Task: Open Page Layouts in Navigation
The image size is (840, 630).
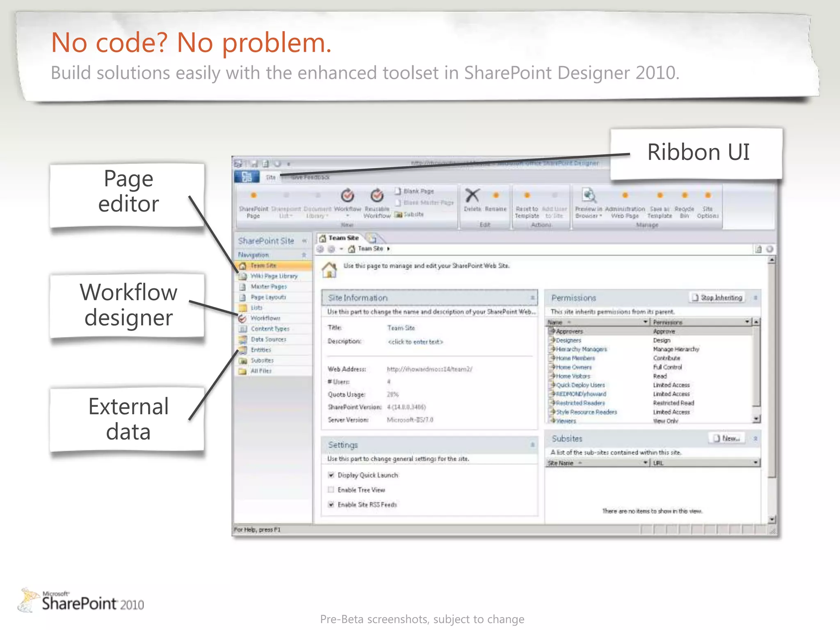Action: (274, 297)
